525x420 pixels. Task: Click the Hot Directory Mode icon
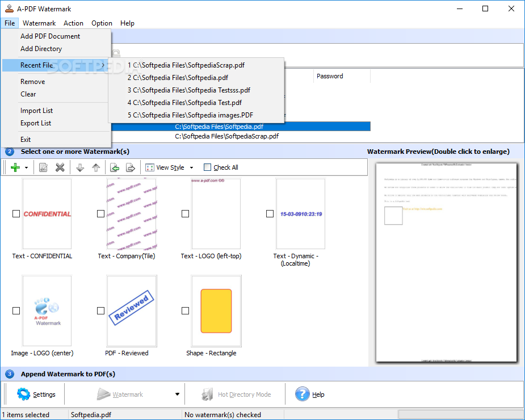tap(207, 394)
